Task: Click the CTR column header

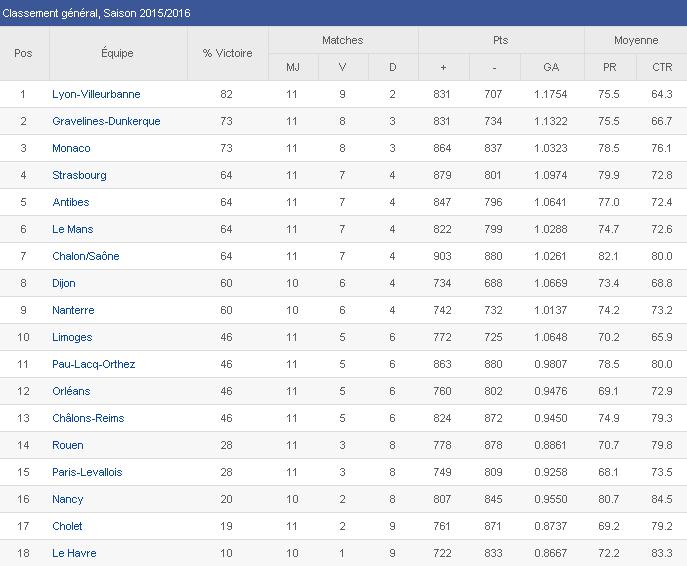Action: pos(661,67)
